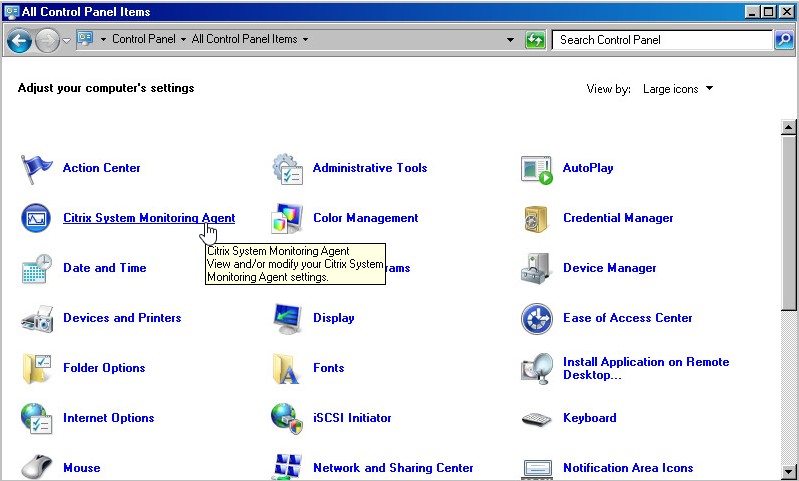The image size is (799, 481).
Task: Open the Citrix System Monitoring Agent link
Action: tap(148, 218)
